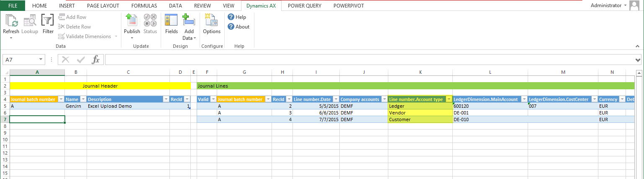644x179 pixels.
Task: Click inside the formula bar
Action: [368, 60]
